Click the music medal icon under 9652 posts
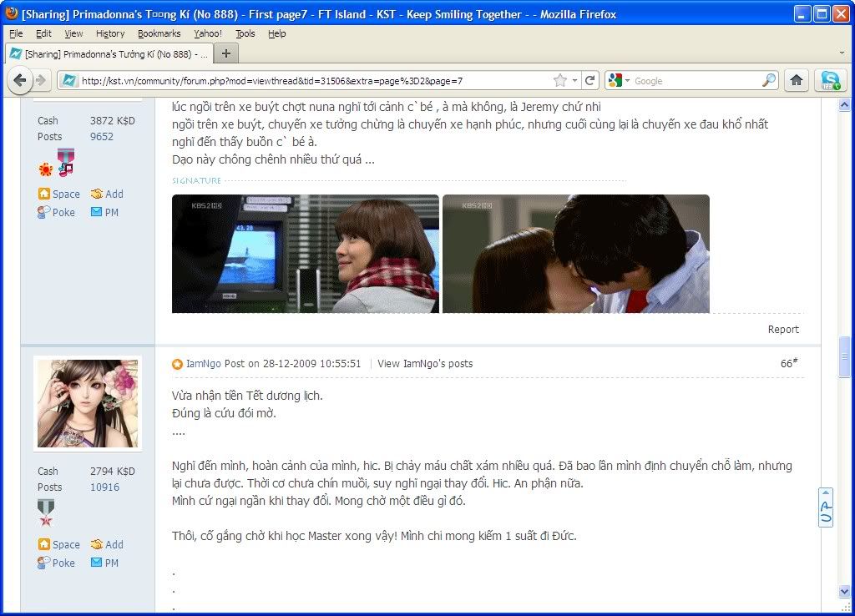The width and height of the screenshot is (855, 616). 65,162
